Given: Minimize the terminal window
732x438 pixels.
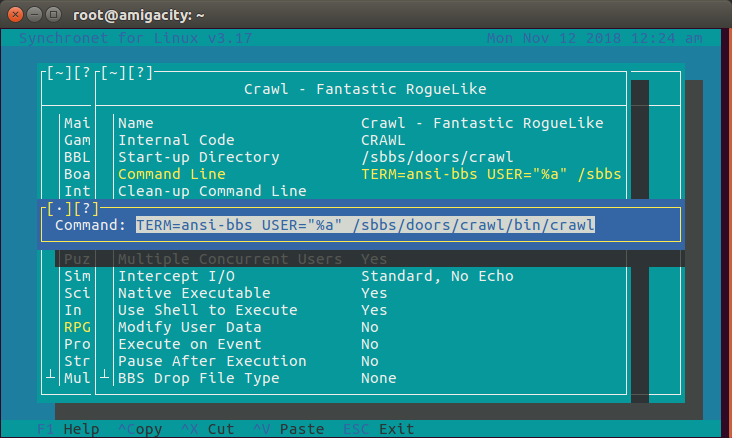Looking at the screenshot, I should click(x=35, y=14).
